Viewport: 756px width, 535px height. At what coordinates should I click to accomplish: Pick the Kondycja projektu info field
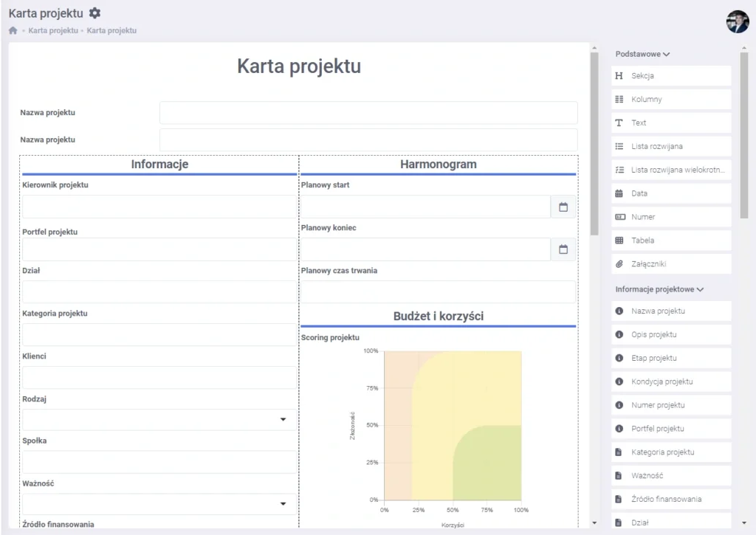click(x=671, y=382)
